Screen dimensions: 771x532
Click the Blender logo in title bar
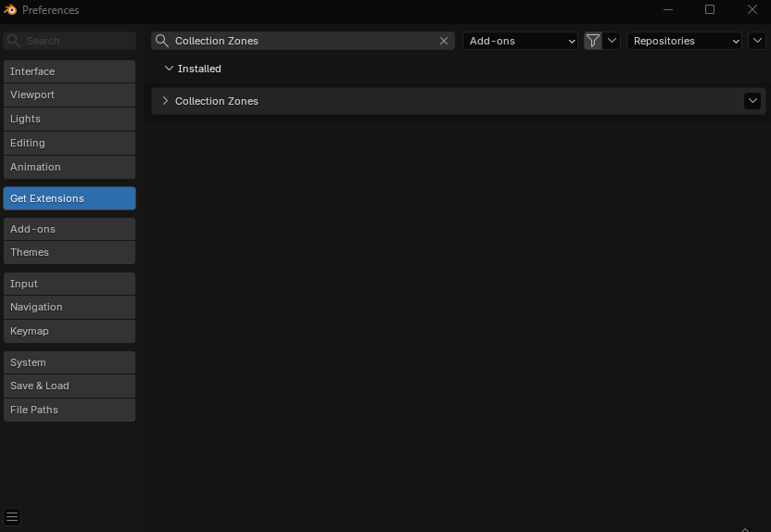tap(10, 9)
